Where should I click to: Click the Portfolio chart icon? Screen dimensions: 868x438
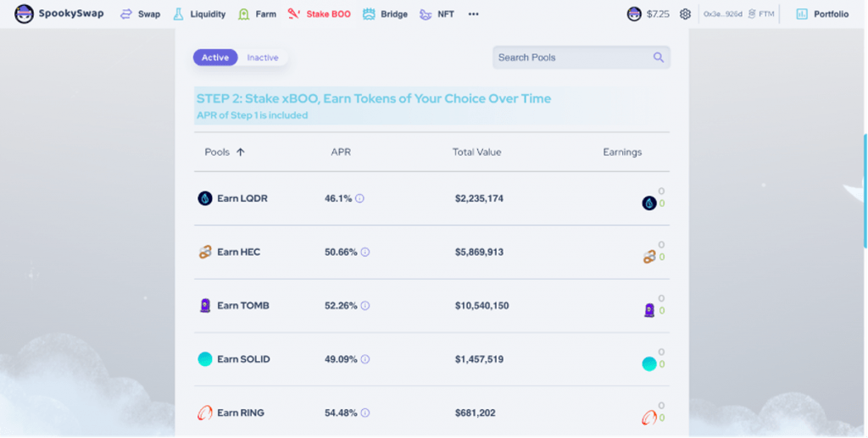(x=802, y=14)
